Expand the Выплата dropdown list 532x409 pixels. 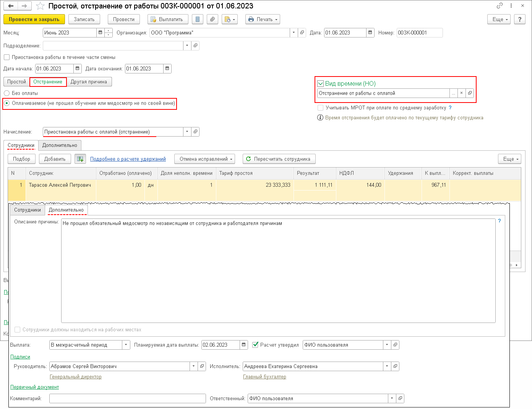pos(126,345)
